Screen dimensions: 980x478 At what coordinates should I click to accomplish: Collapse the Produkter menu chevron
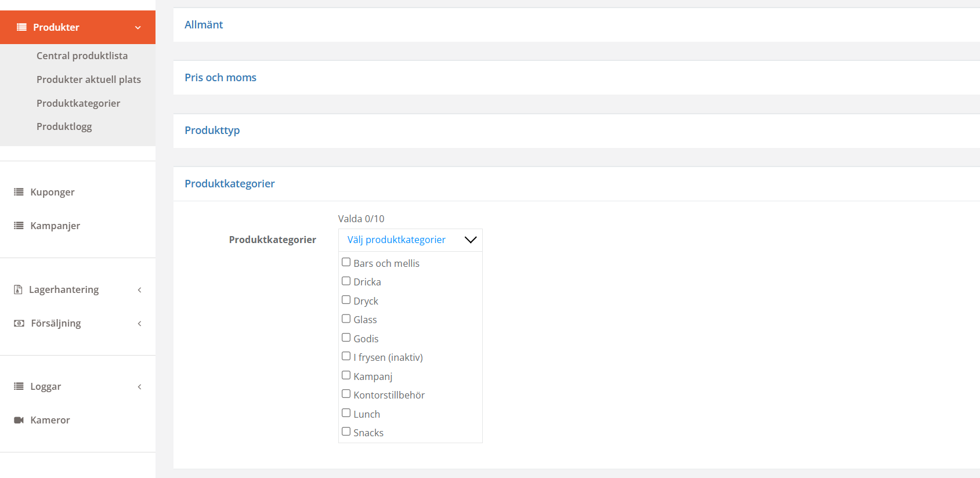click(138, 27)
